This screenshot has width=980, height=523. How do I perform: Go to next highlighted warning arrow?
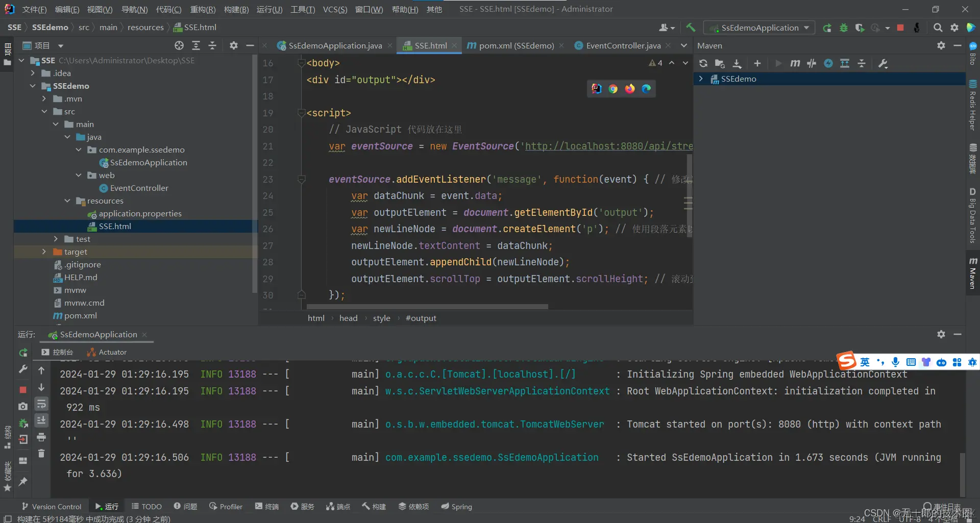(685, 63)
